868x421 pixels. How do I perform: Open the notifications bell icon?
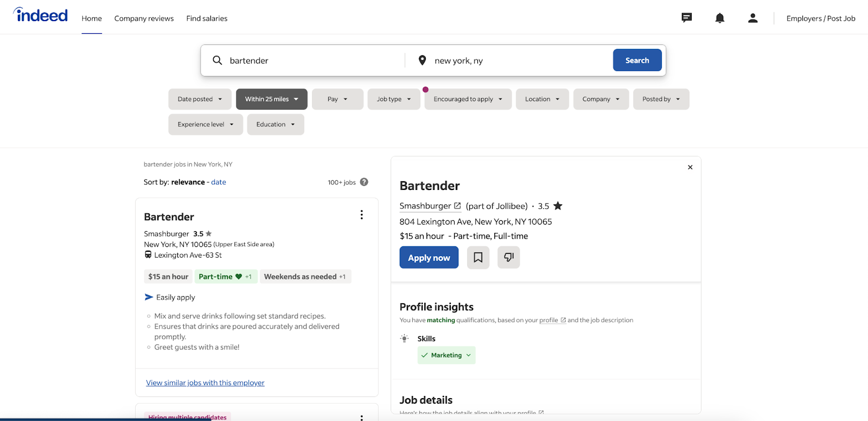click(720, 18)
